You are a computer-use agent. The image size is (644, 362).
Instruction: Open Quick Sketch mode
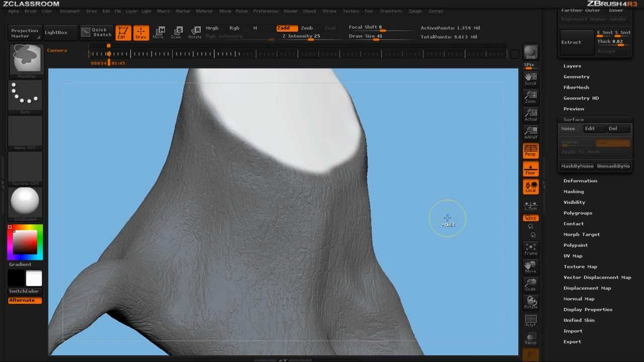click(x=96, y=33)
